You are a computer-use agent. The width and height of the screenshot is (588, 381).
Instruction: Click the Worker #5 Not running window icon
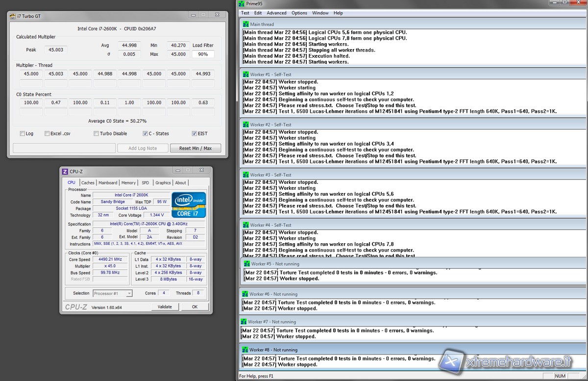point(247,264)
